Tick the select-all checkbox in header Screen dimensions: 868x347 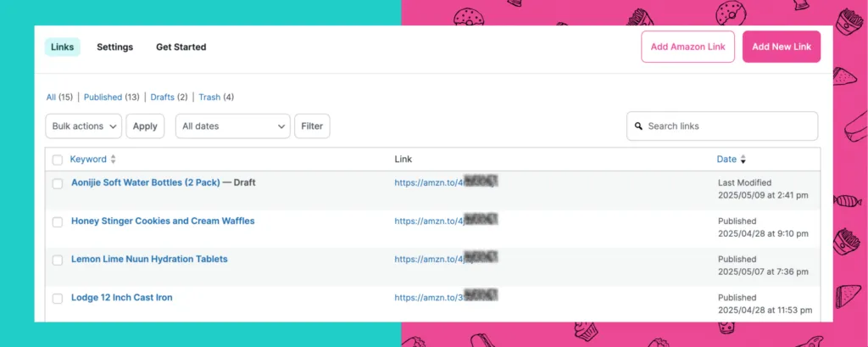tap(58, 160)
